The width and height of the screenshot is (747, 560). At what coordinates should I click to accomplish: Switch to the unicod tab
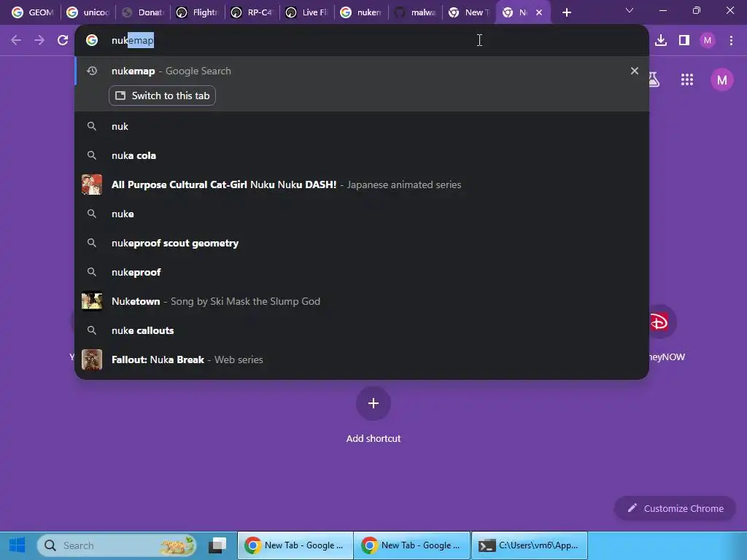[88, 12]
